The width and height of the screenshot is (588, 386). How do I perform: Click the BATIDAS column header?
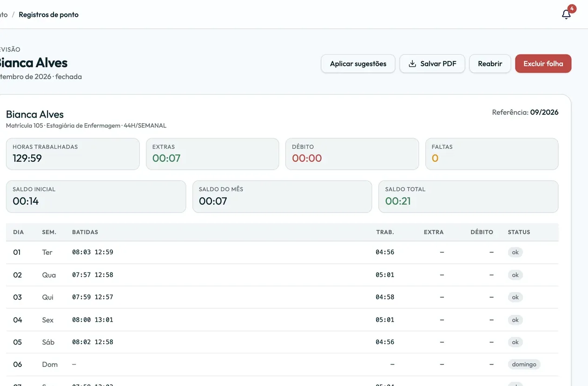(x=85, y=232)
